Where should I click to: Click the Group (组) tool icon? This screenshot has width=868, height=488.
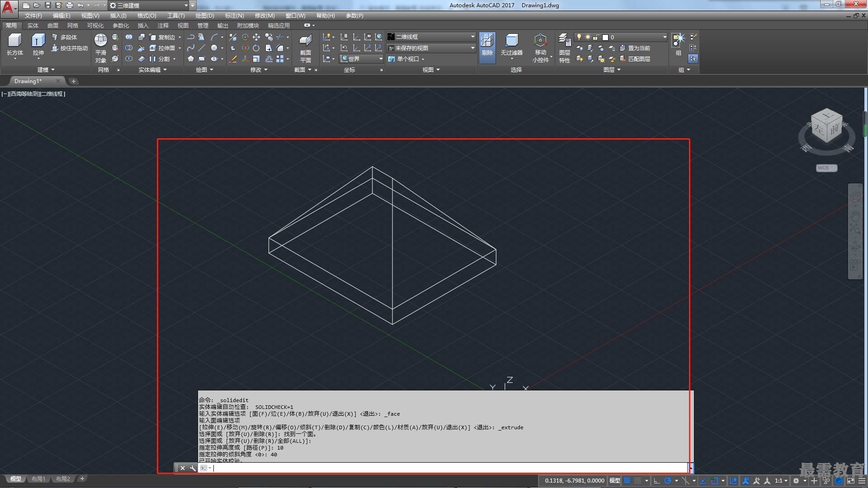pos(678,44)
